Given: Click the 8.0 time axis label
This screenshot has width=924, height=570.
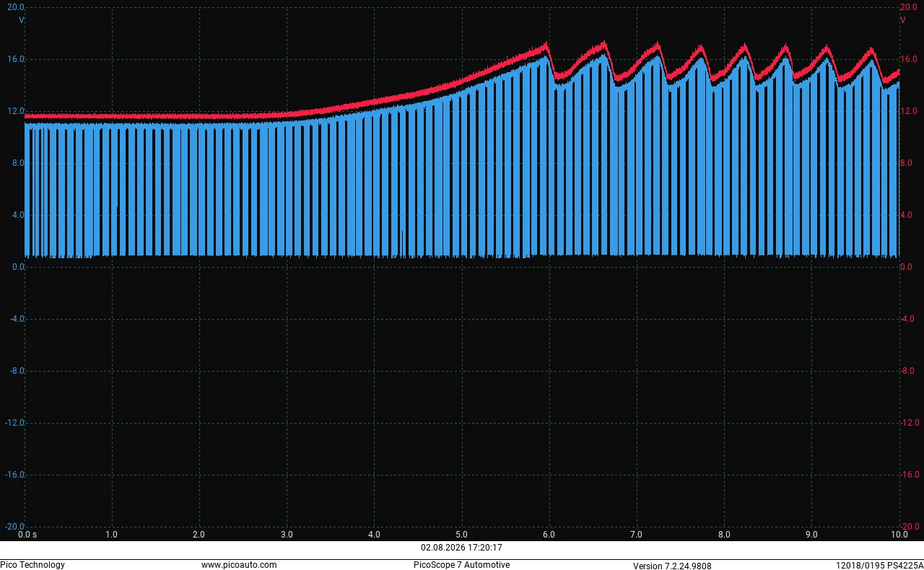Looking at the screenshot, I should click(x=724, y=535).
